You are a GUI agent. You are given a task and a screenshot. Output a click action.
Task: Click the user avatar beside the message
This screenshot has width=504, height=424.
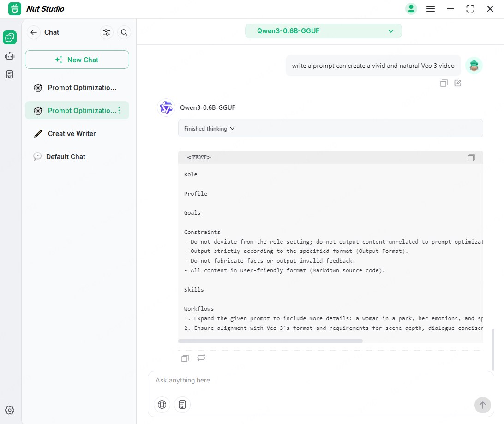click(x=474, y=66)
